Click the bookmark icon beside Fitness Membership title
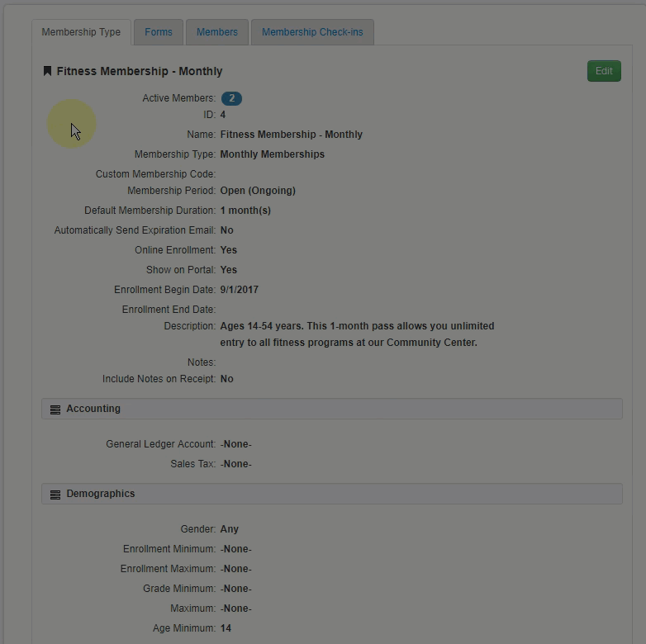646x644 pixels. tap(47, 72)
